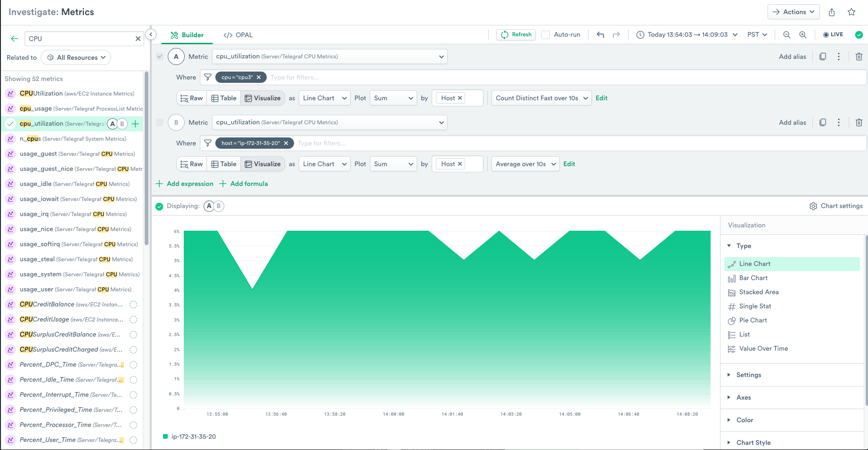Zoom in the time range

[803, 35]
